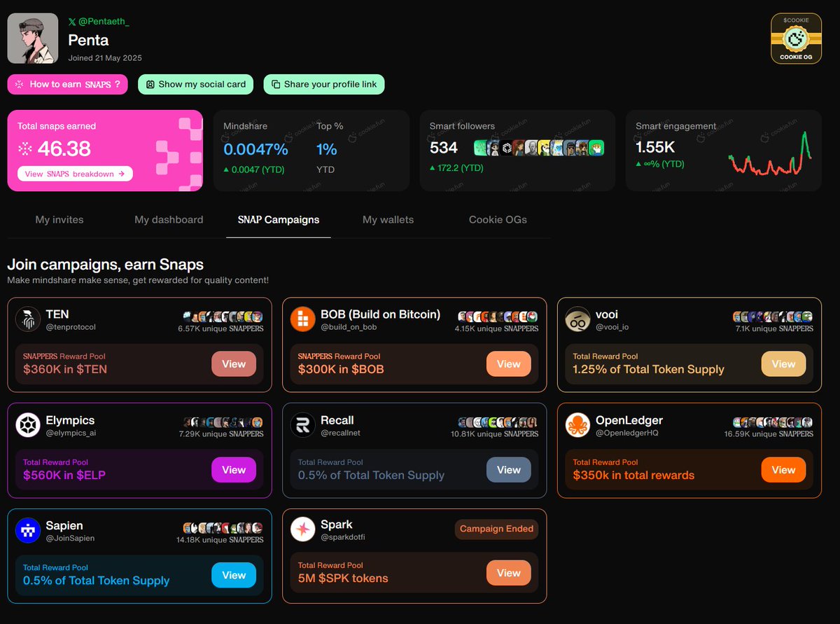View the OpenLedger campaign
The width and height of the screenshot is (840, 624).
tap(783, 470)
